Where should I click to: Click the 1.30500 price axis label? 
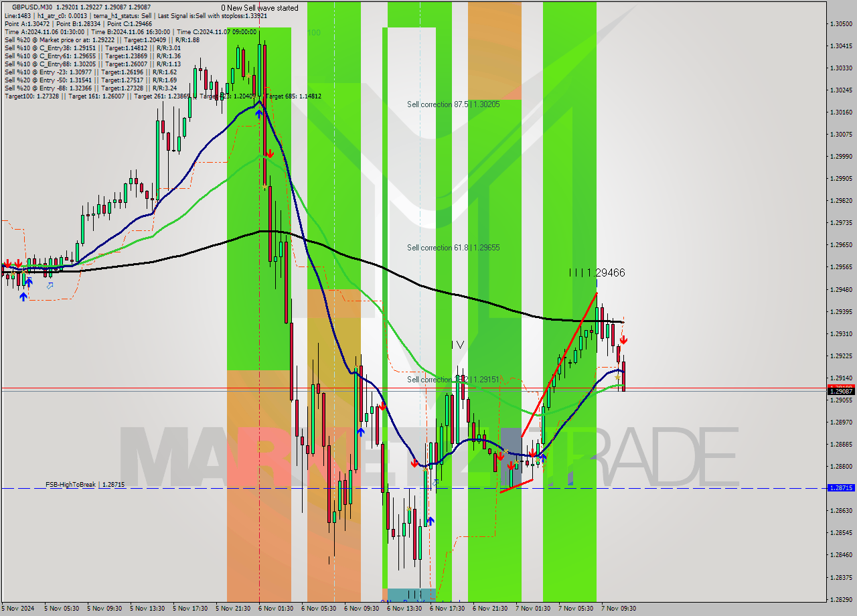pyautogui.click(x=841, y=23)
